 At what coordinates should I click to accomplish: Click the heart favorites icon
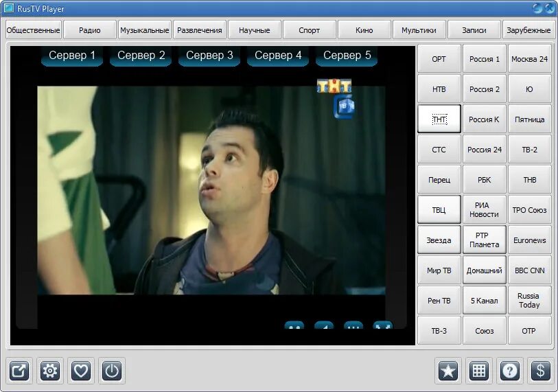point(81,371)
